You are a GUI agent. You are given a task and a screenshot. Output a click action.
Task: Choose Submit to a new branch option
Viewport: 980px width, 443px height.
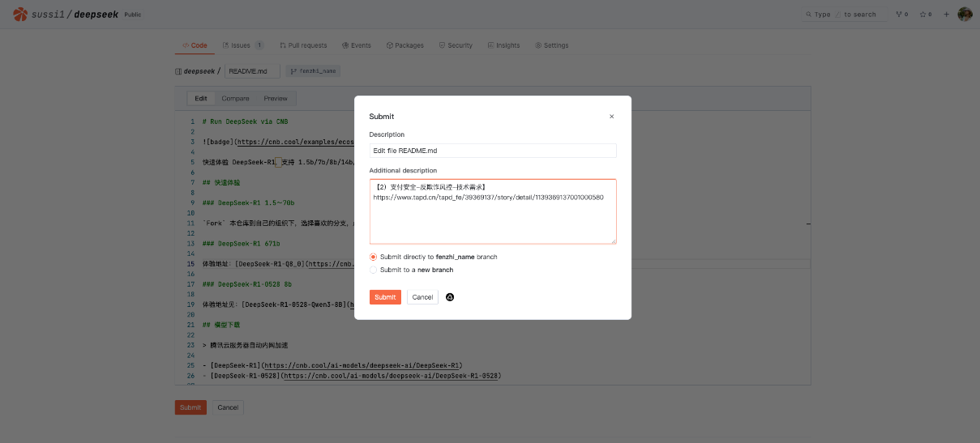(x=374, y=270)
